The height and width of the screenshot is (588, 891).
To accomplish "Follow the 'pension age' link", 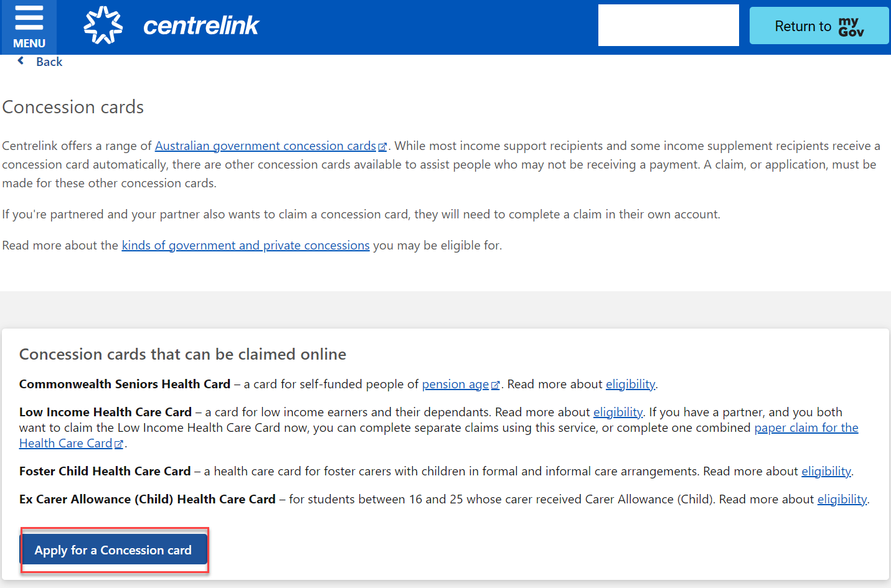I will click(x=455, y=384).
